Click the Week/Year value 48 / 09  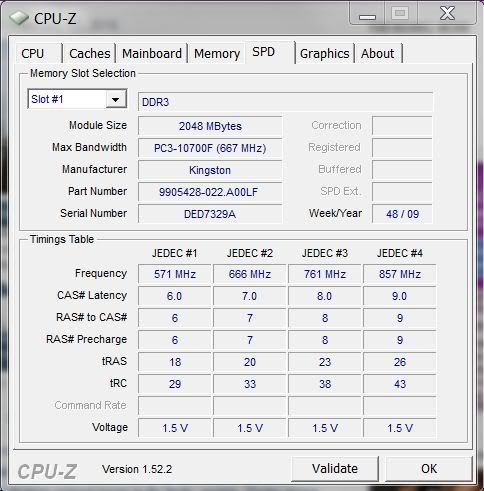pyautogui.click(x=402, y=214)
